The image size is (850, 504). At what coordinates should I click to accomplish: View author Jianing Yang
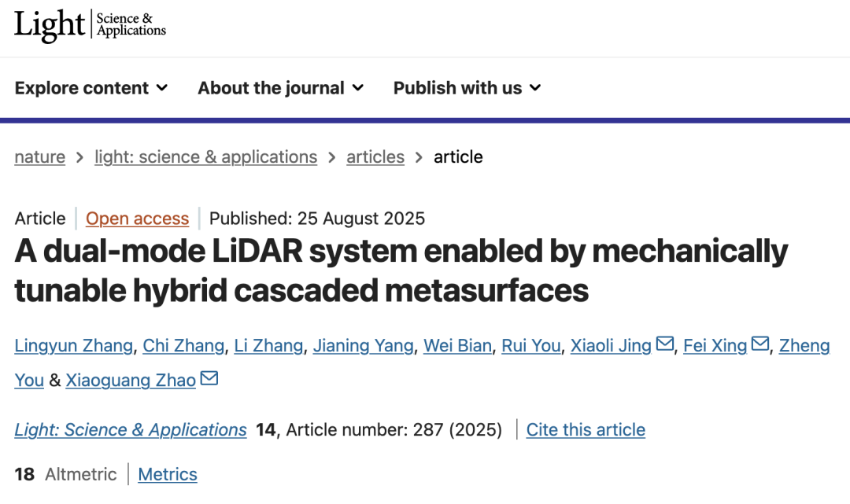(363, 346)
